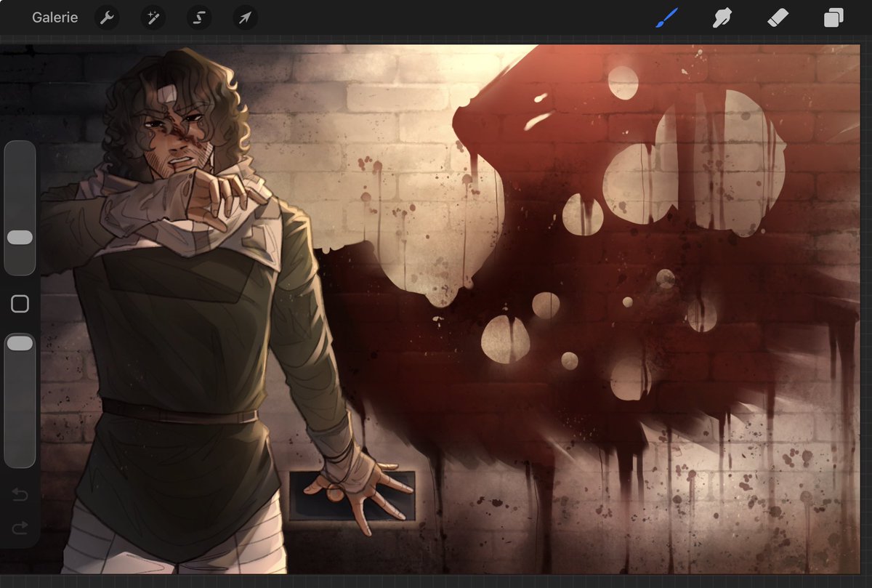Open the Layers panel
Viewport: 872px width, 588px height.
[833, 17]
